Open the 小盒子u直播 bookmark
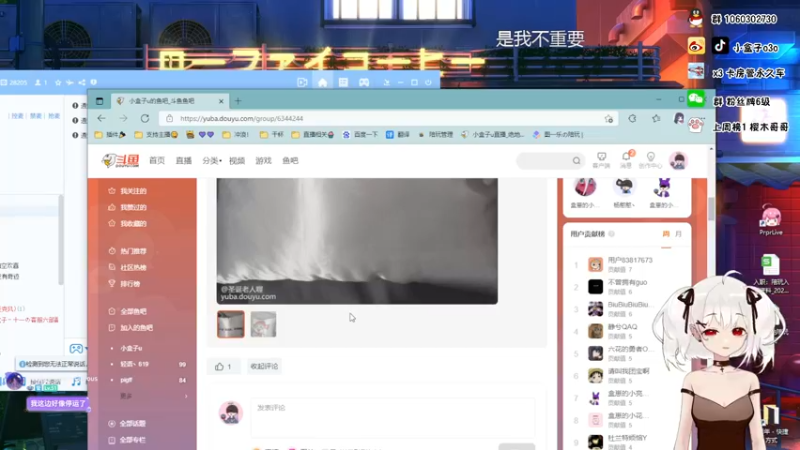Image resolution: width=800 pixels, height=450 pixels. tap(492, 135)
